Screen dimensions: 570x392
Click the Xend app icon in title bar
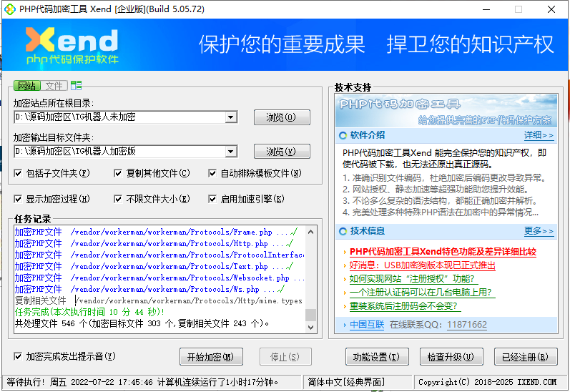coord(10,9)
